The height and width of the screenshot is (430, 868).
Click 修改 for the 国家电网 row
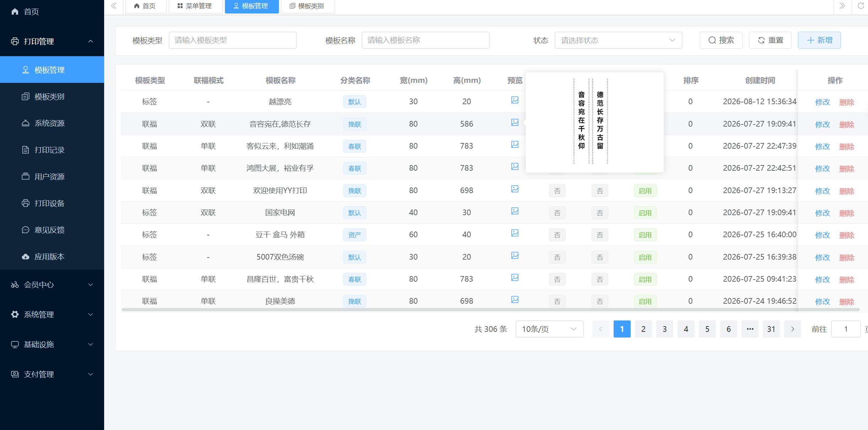coord(823,213)
